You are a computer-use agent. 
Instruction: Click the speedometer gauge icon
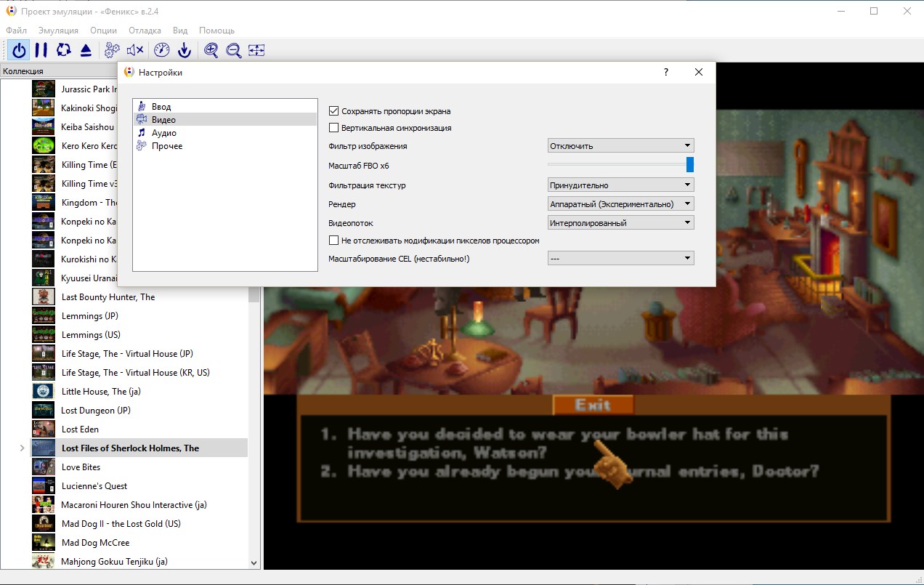point(162,50)
